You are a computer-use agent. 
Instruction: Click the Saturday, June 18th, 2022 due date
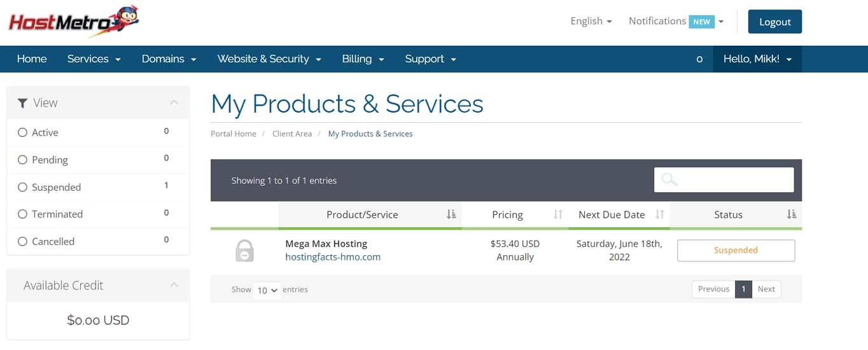pos(619,251)
